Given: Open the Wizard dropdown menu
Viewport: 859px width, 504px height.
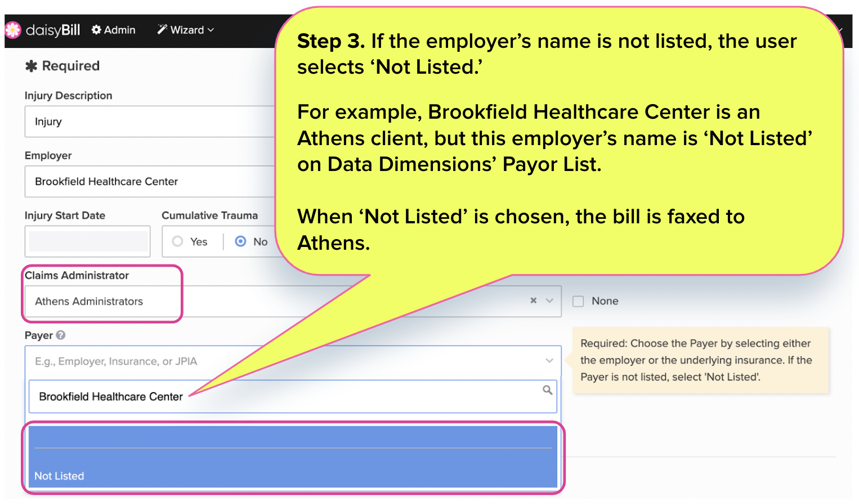Looking at the screenshot, I should 186,30.
